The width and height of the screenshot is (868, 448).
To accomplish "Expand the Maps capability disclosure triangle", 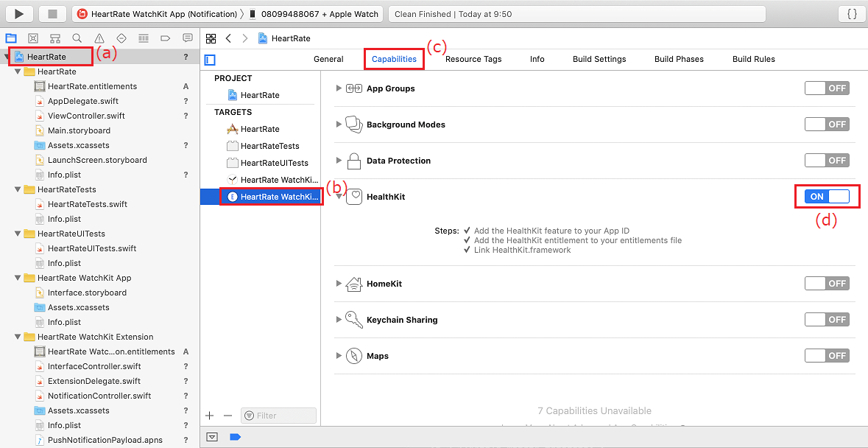I will (x=339, y=356).
